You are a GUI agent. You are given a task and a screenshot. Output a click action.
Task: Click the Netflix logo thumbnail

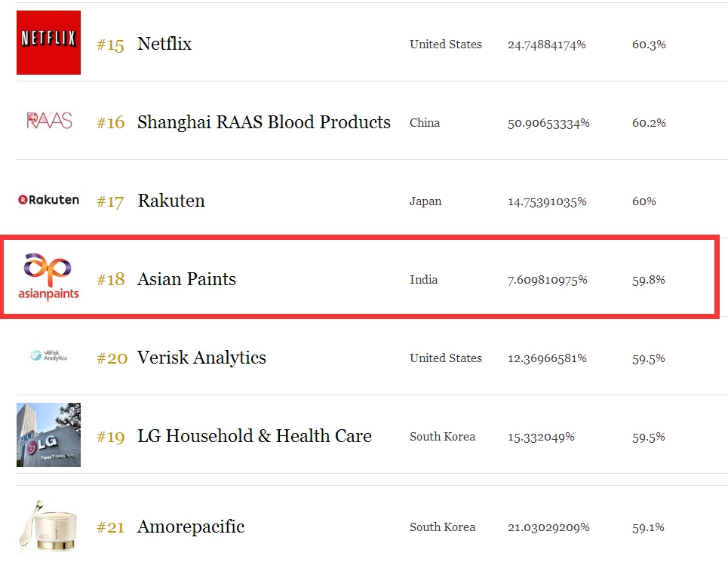coord(48,43)
